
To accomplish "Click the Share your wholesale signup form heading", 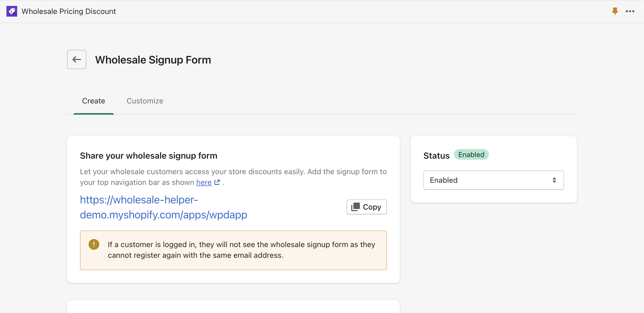I will point(149,156).
